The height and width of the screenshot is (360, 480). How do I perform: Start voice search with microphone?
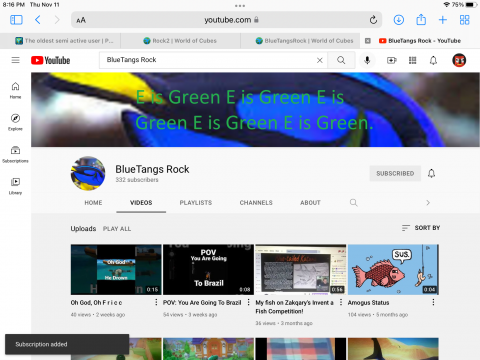[367, 60]
